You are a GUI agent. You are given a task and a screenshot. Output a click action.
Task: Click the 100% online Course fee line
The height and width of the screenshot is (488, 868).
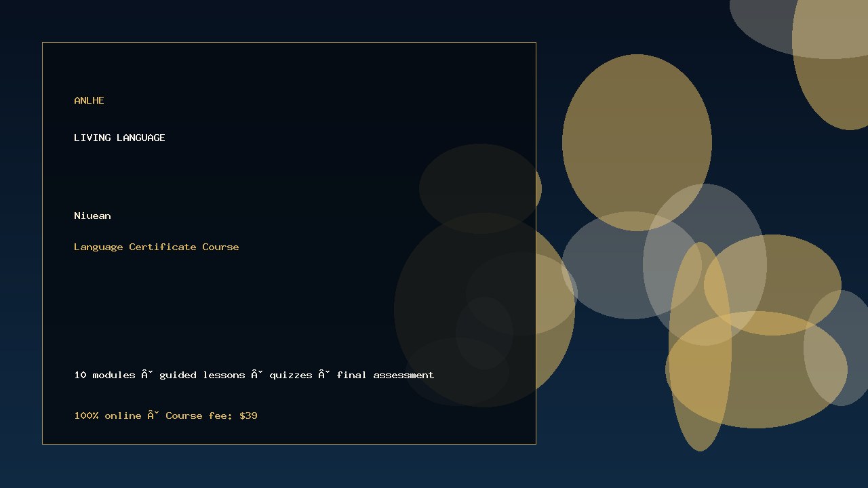point(165,415)
